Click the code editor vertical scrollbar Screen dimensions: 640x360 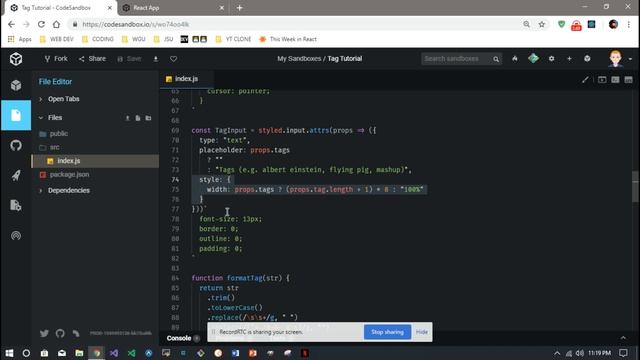pos(635,187)
